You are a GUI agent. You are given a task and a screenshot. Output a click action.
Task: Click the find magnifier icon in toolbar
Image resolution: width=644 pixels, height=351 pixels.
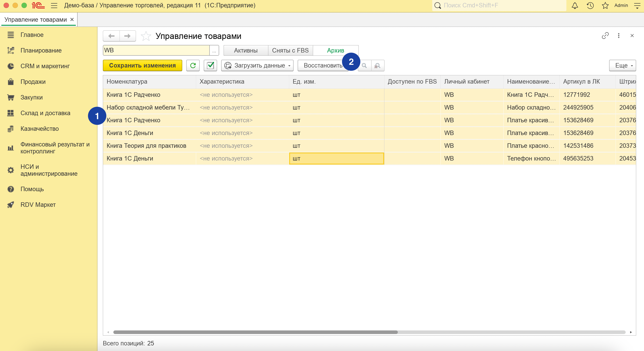pyautogui.click(x=364, y=66)
